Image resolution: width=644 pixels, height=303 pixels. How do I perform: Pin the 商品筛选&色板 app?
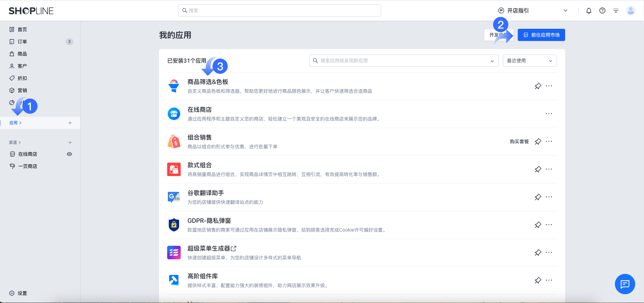click(538, 86)
